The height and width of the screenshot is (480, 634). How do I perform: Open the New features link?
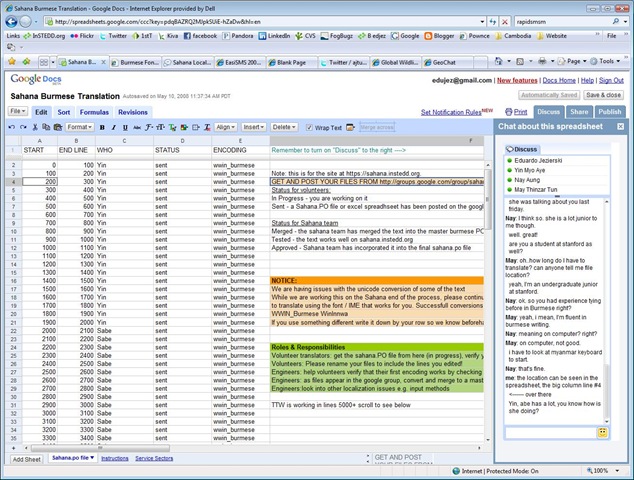click(517, 80)
